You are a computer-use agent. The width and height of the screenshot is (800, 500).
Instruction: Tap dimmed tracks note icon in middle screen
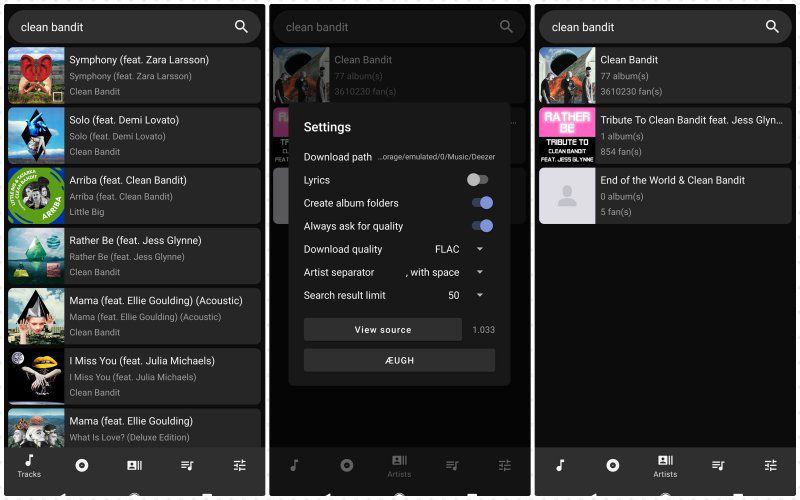click(x=294, y=465)
